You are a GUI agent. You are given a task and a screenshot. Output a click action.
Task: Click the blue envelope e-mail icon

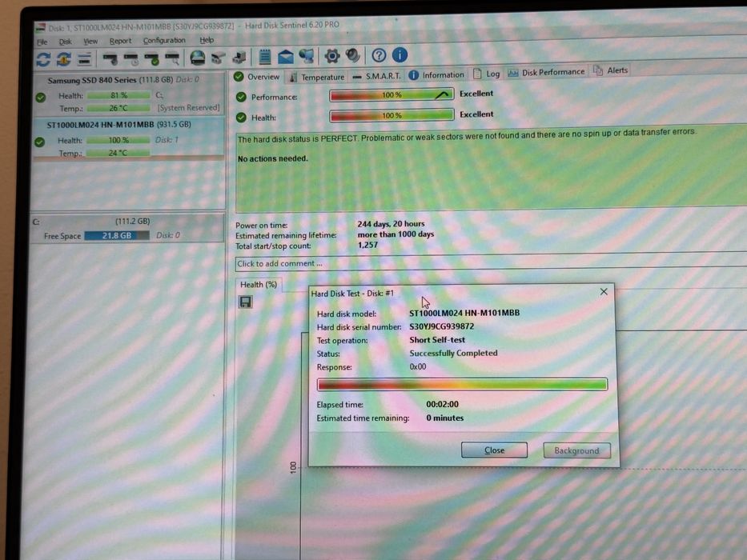pyautogui.click(x=285, y=57)
